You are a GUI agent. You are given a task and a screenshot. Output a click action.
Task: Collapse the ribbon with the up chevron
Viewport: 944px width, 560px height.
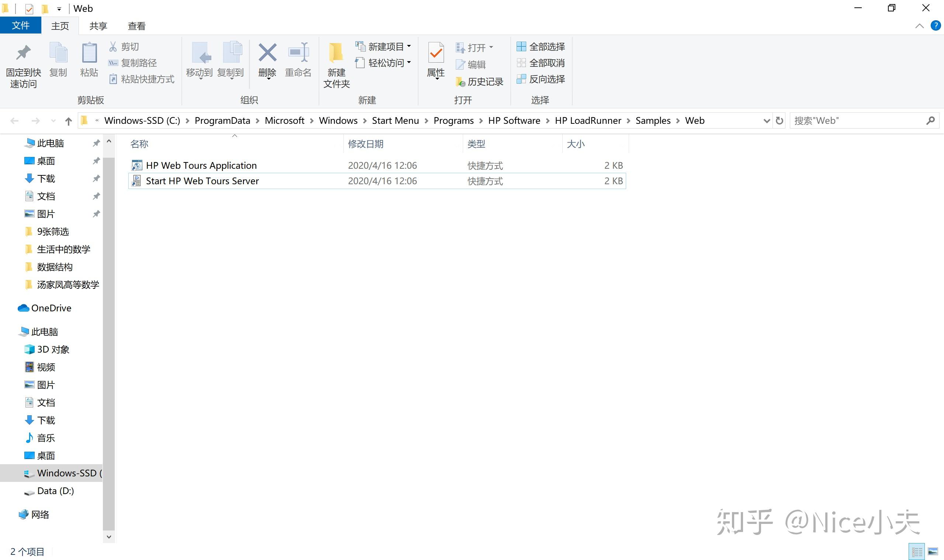coord(919,26)
